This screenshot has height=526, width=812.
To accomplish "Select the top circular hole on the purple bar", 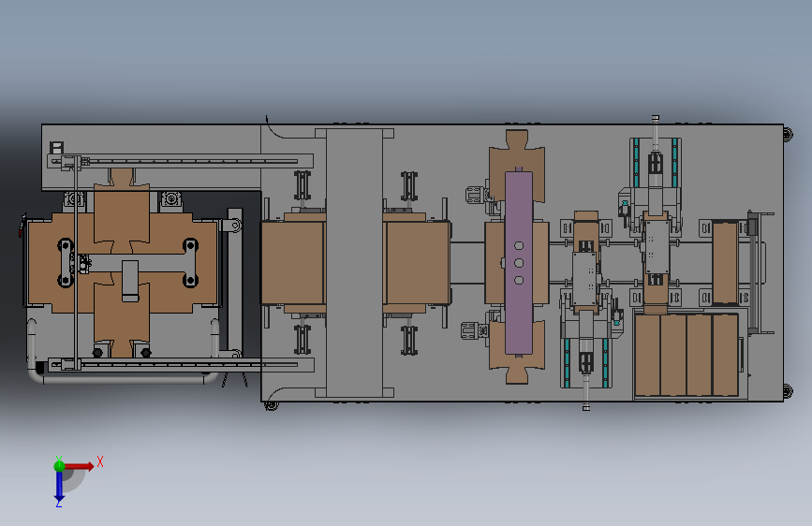I will [519, 245].
